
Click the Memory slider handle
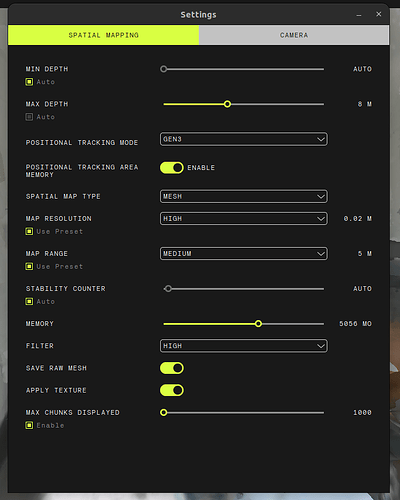tap(258, 324)
